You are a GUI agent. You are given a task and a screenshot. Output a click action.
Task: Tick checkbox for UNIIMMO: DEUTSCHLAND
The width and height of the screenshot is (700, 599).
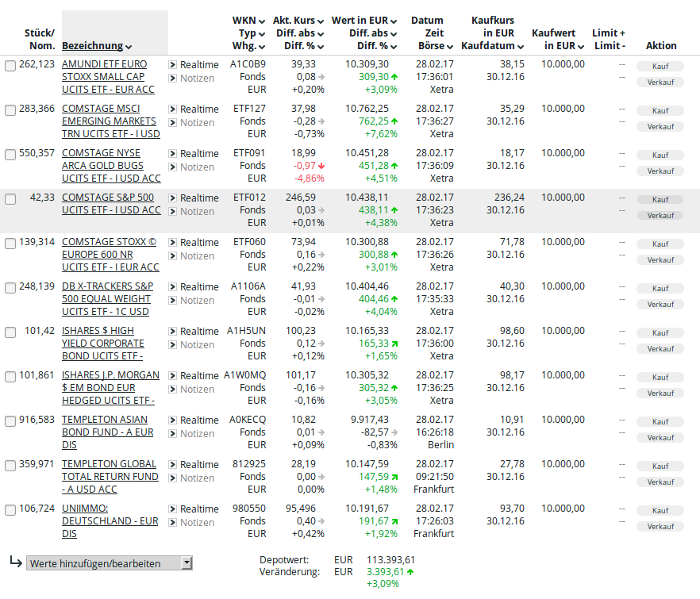click(10, 510)
